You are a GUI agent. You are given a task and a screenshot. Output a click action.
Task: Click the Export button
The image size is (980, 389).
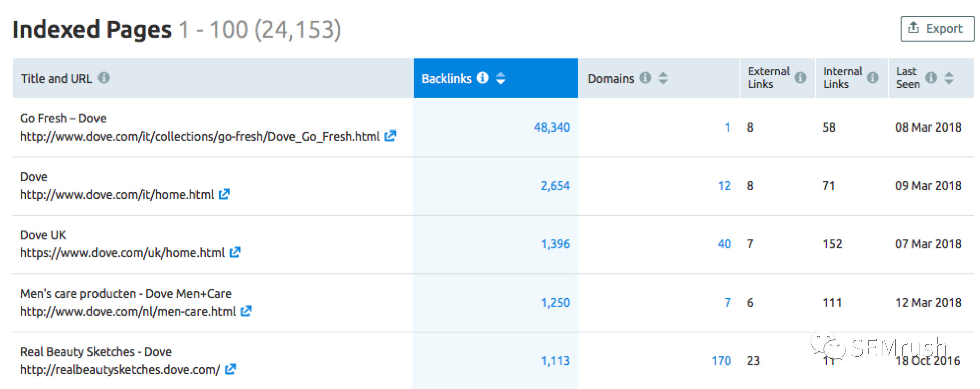[937, 29]
